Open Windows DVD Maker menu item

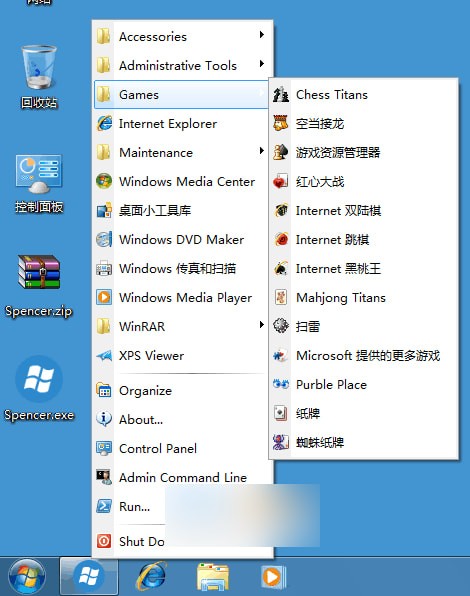pyautogui.click(x=181, y=239)
